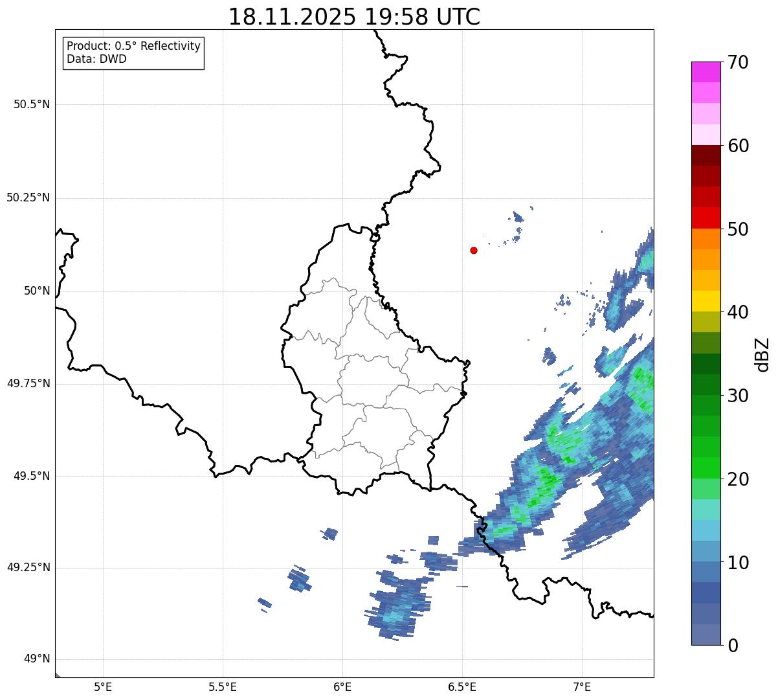Click the orange colorbar segment below 50
Image resolution: width=778 pixels, height=700 pixels.
pos(706,239)
